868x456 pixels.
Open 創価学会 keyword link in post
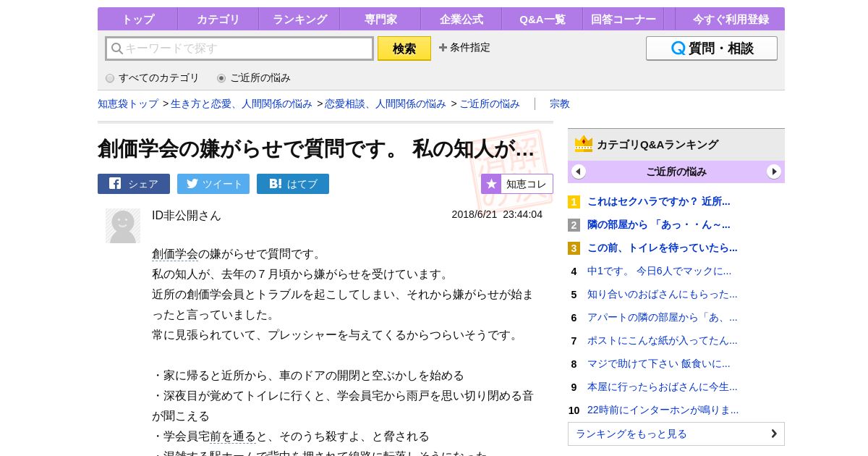pos(175,254)
